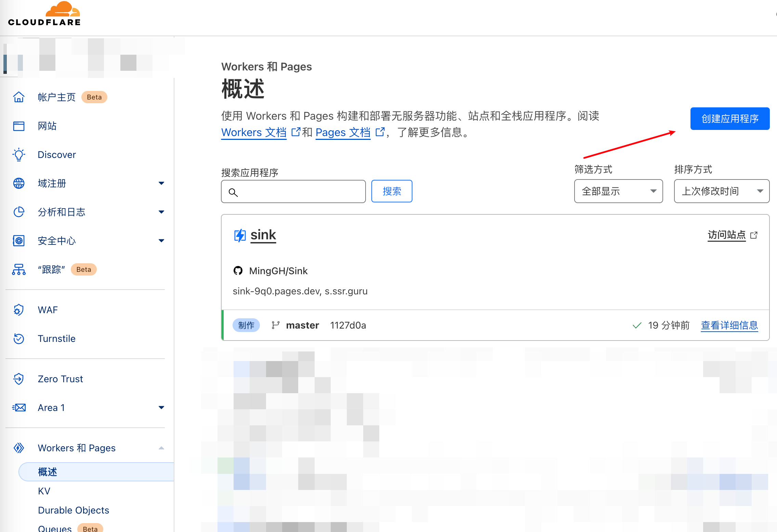Screen dimensions: 777x532
Task: Click the Zero Trust icon
Action: pos(19,379)
